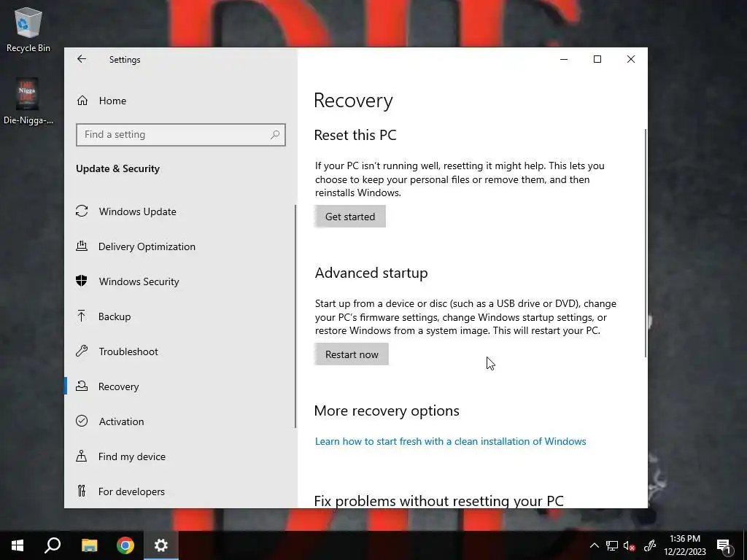Open the Windows Start menu
747x560 pixels.
(x=18, y=545)
